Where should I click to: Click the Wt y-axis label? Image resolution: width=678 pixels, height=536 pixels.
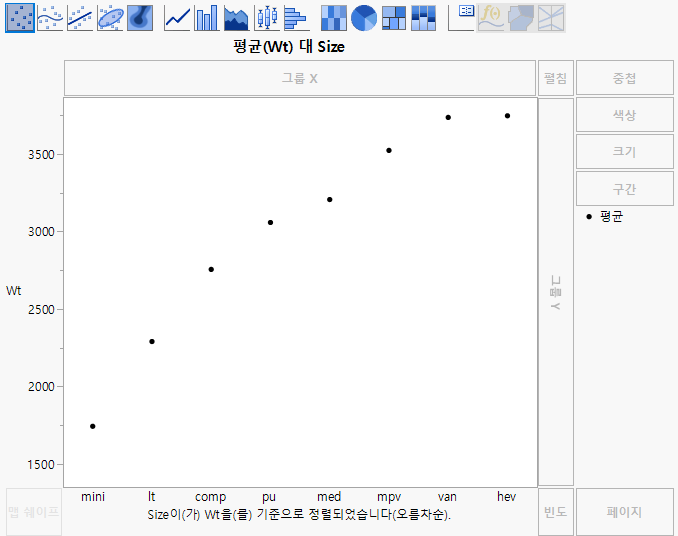pyautogui.click(x=13, y=290)
